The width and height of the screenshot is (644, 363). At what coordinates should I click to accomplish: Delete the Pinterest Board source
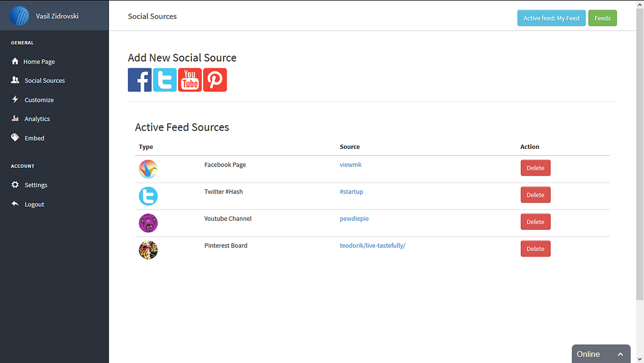tap(536, 249)
